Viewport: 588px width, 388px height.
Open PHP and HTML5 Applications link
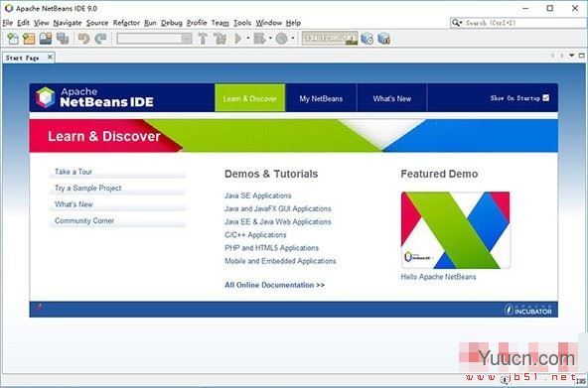[271, 248]
